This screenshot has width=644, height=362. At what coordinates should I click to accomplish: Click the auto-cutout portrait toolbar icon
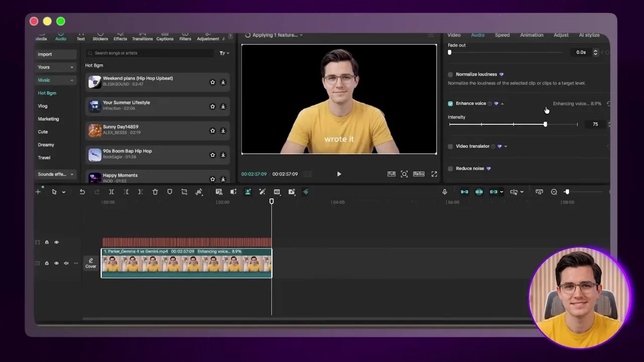tap(248, 192)
